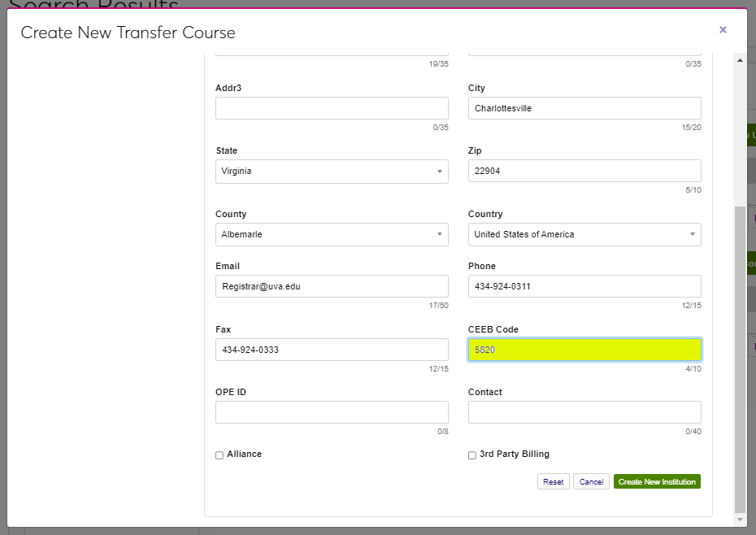Screen dimensions: 756x535
Task: Click the Phone field with 434-924-0311
Action: pyautogui.click(x=584, y=286)
